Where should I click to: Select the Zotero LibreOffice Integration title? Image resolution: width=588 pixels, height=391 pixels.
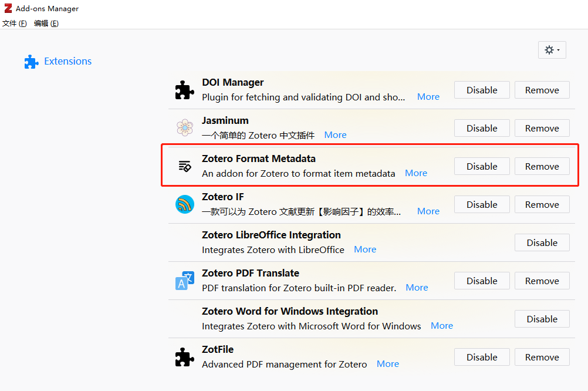tap(271, 235)
